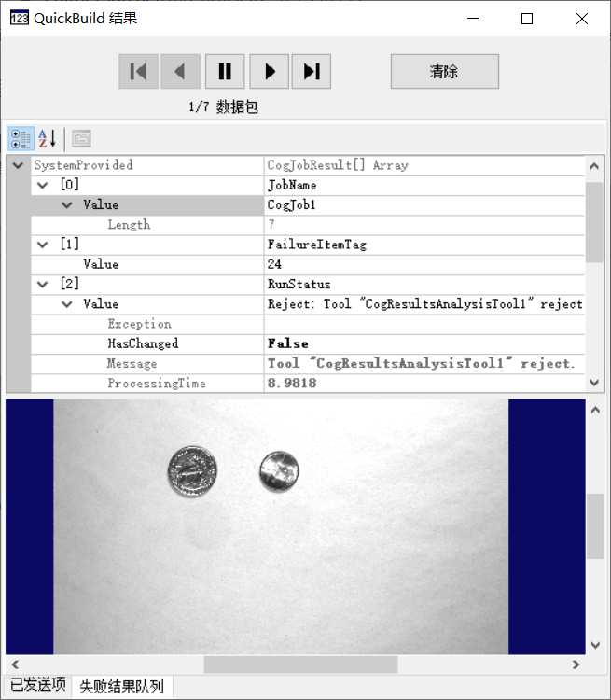This screenshot has width=611, height=700.
Task: Click the property grid scrollbar thumb
Action: tap(594, 222)
